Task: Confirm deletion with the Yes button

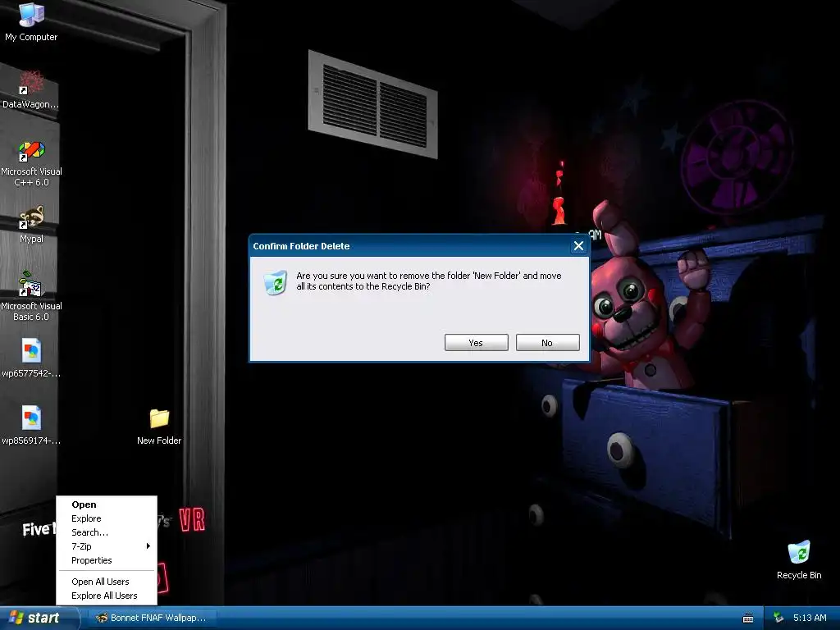Action: pyautogui.click(x=477, y=343)
